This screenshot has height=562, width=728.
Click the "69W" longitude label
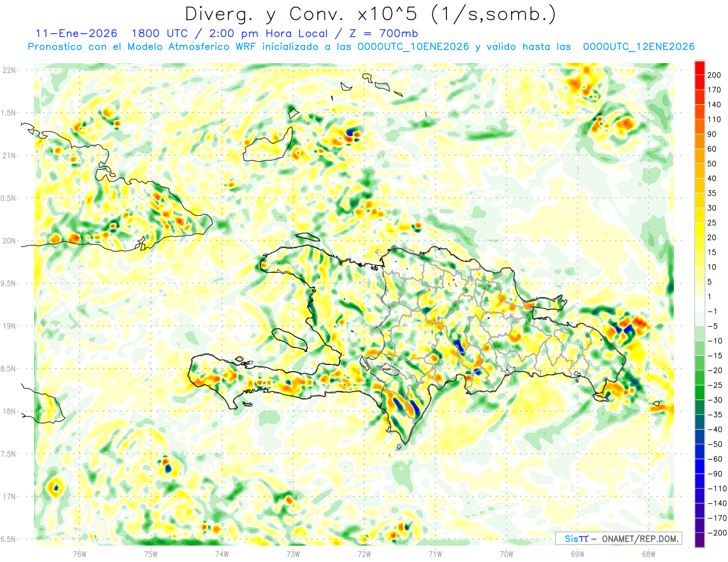(x=578, y=553)
